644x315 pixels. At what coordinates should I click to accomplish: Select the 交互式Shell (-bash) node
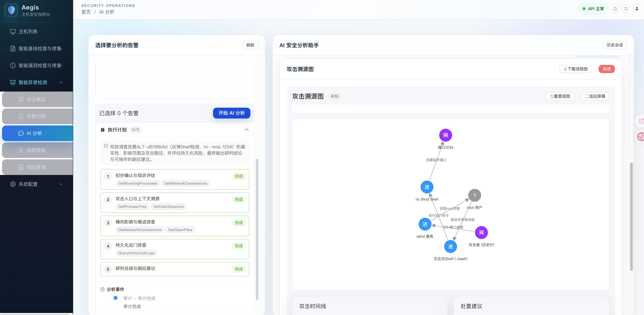coord(450,247)
